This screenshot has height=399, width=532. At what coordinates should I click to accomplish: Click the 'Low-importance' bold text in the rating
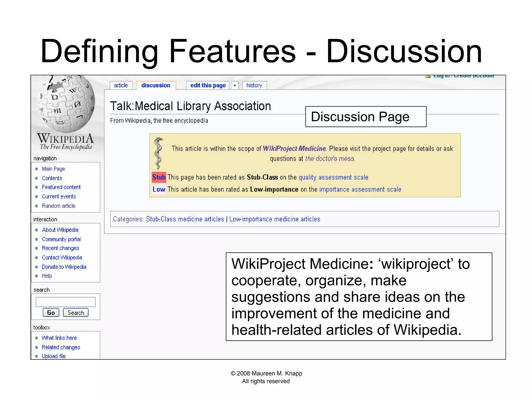point(274,189)
